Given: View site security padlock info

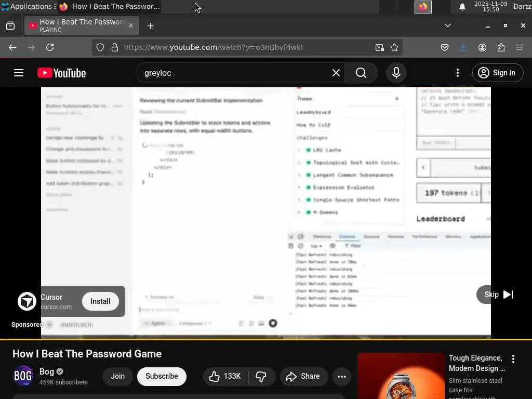Looking at the screenshot, I should (115, 47).
